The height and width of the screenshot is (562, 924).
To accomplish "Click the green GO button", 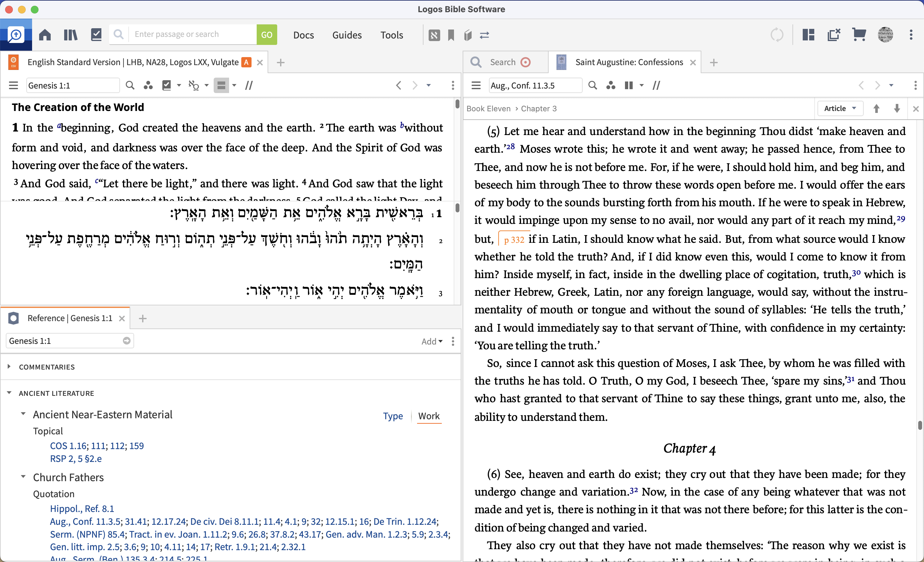I will [266, 35].
